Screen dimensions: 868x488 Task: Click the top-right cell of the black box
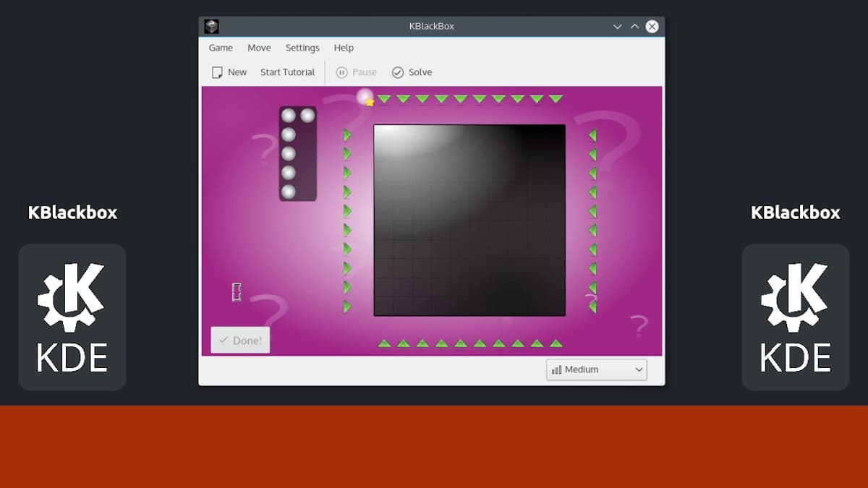[x=556, y=134]
